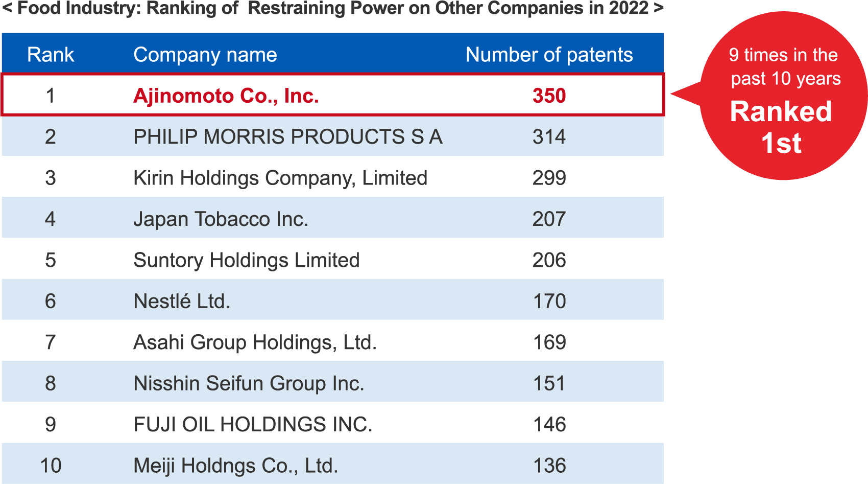
Task: Click the 314 patents value
Action: pyautogui.click(x=549, y=136)
